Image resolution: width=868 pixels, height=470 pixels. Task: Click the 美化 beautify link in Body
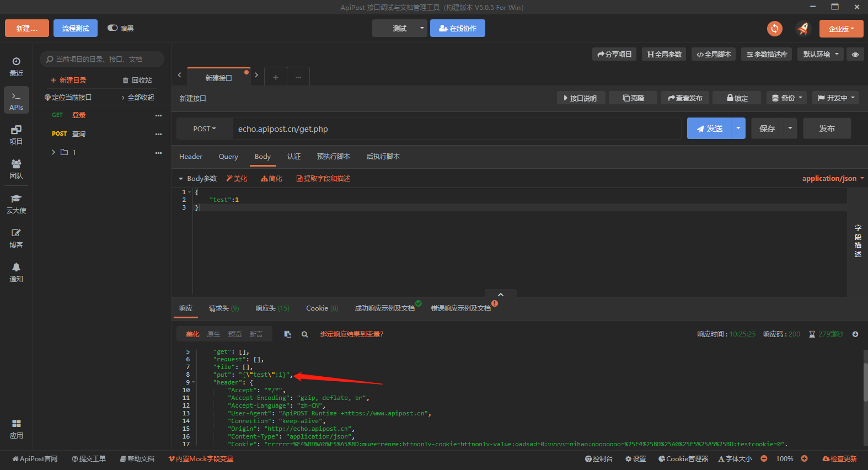tap(237, 179)
